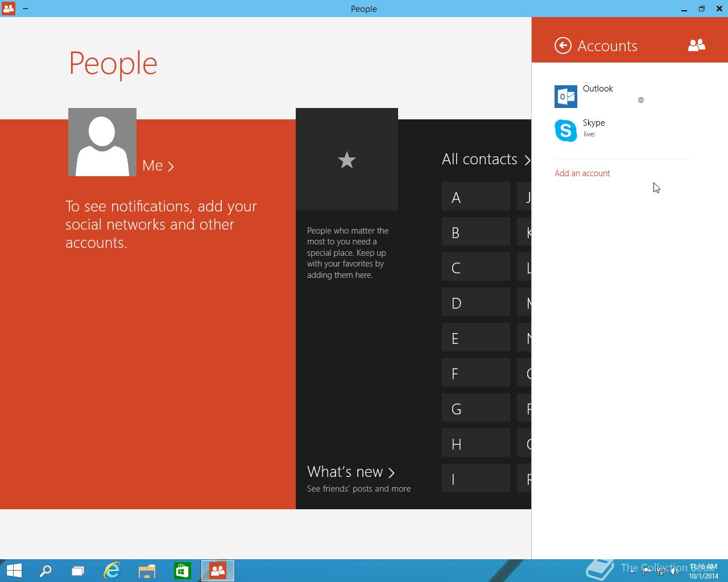Launch Internet Explorer from taskbar
Screen dimensions: 728x582
pyautogui.click(x=112, y=571)
